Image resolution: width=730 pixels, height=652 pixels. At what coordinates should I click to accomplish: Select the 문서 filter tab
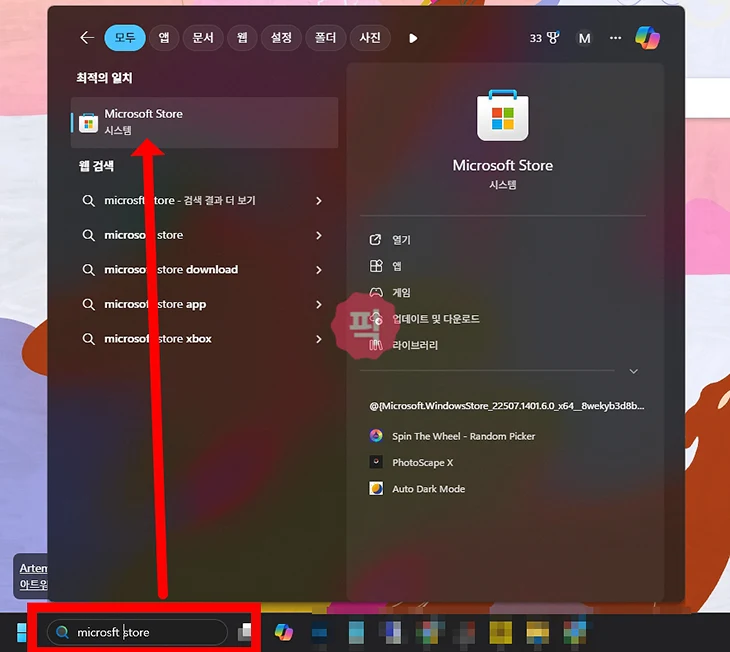click(x=203, y=38)
